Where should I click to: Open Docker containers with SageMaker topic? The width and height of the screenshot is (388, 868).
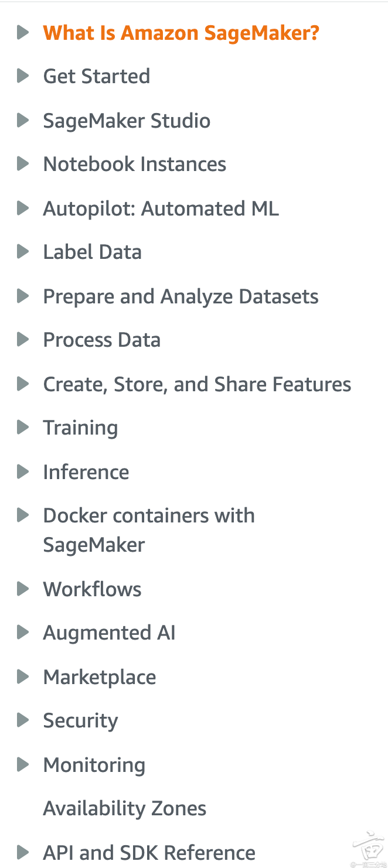point(149,529)
